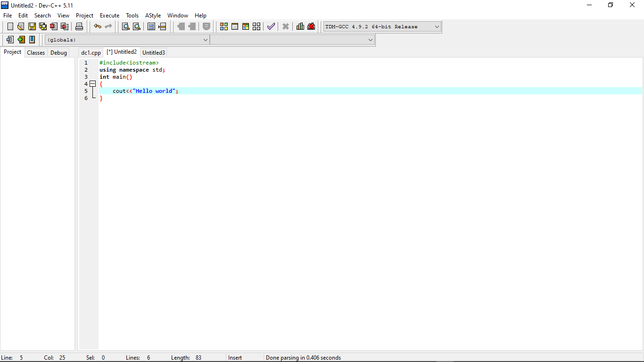Switch to the Debug panel tab

[58, 52]
